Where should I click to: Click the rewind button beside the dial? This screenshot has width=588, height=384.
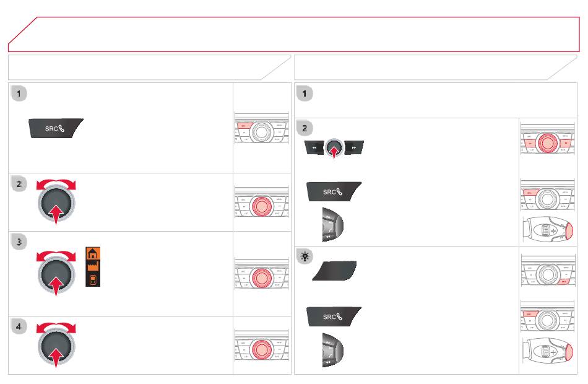coord(314,147)
